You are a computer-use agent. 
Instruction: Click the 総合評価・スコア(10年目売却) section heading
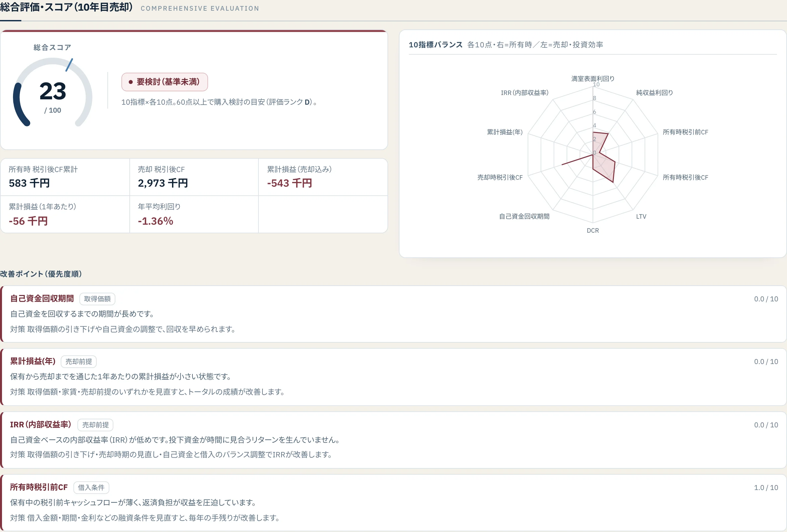pyautogui.click(x=66, y=7)
